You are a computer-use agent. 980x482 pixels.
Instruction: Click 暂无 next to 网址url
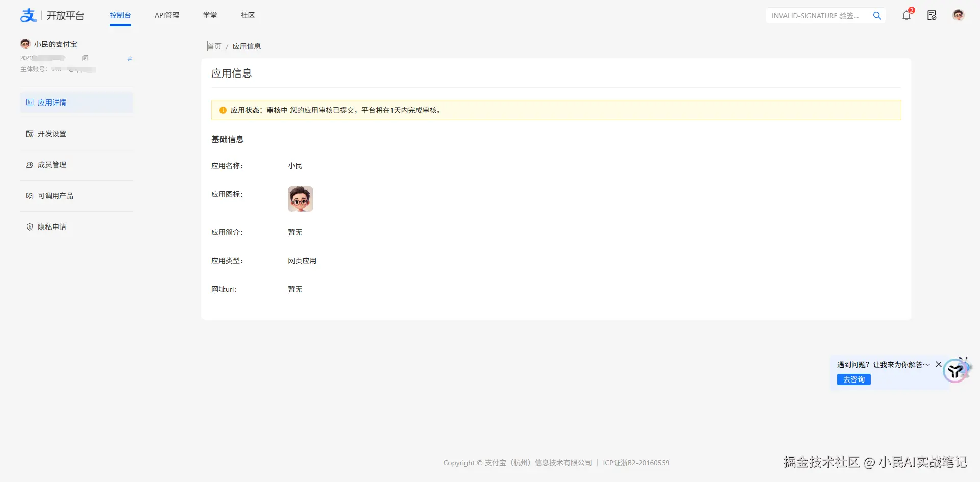point(295,289)
